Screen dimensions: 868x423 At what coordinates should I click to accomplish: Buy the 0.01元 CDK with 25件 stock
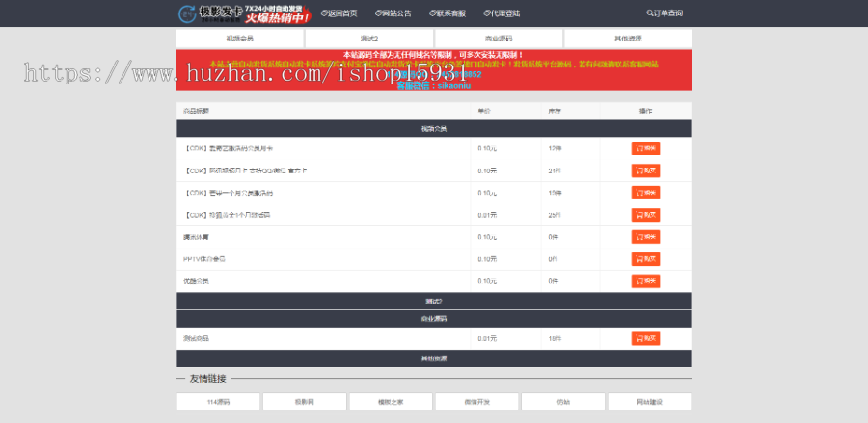[645, 215]
